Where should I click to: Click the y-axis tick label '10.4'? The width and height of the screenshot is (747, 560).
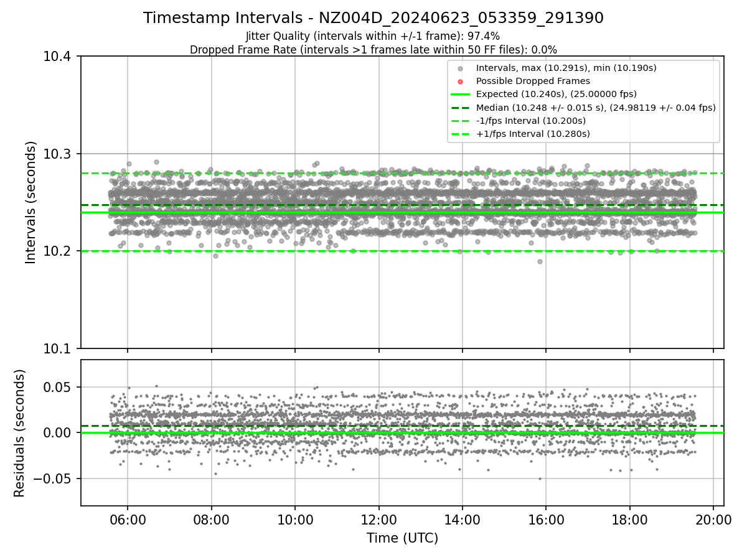58,57
